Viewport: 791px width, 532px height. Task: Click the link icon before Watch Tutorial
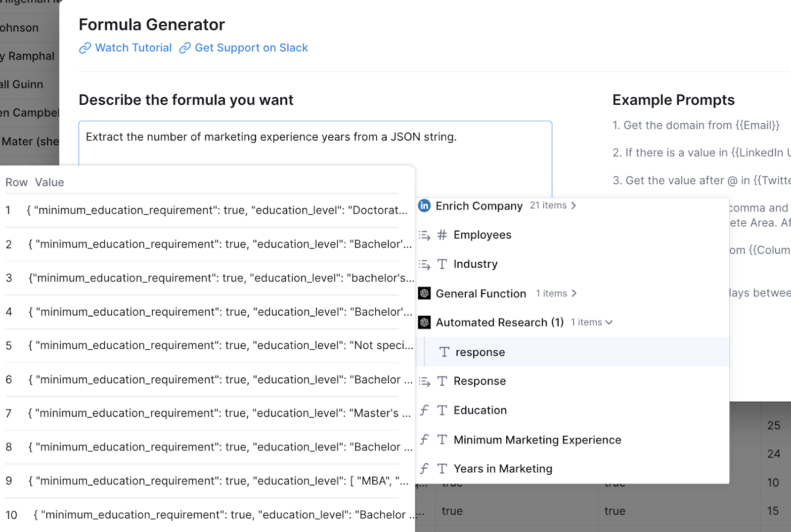(85, 48)
